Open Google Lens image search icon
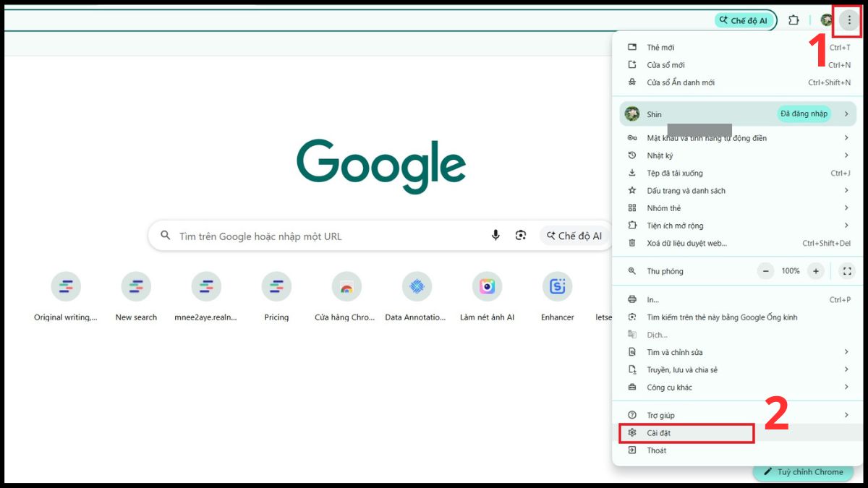The width and height of the screenshot is (868, 488). [521, 236]
